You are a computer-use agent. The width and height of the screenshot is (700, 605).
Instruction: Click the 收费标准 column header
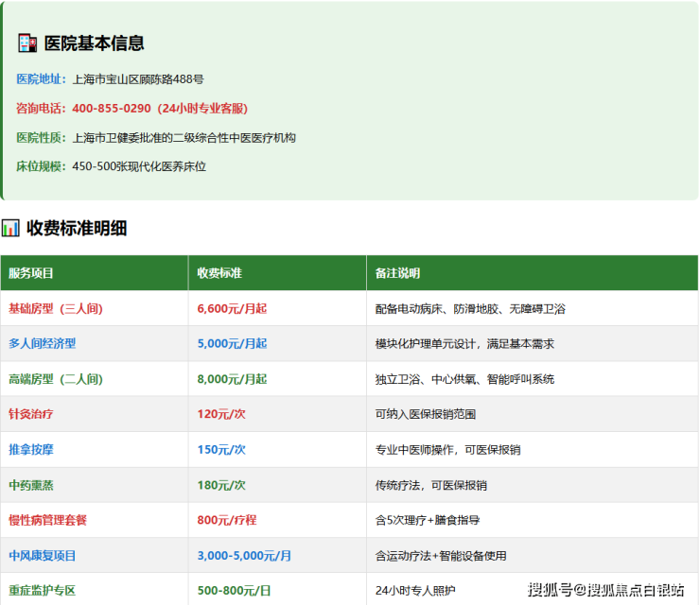point(219,273)
